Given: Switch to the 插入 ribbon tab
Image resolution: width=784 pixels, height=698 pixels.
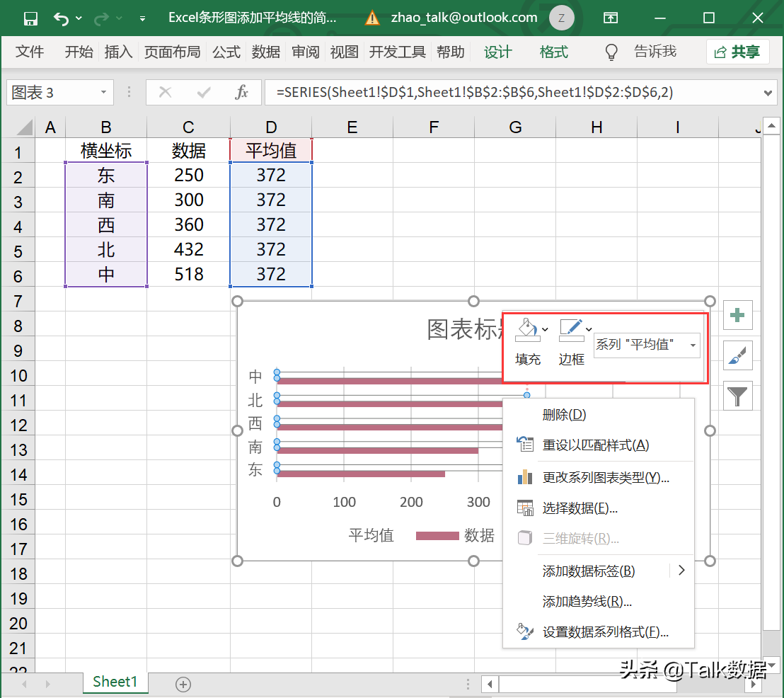Looking at the screenshot, I should pos(118,52).
